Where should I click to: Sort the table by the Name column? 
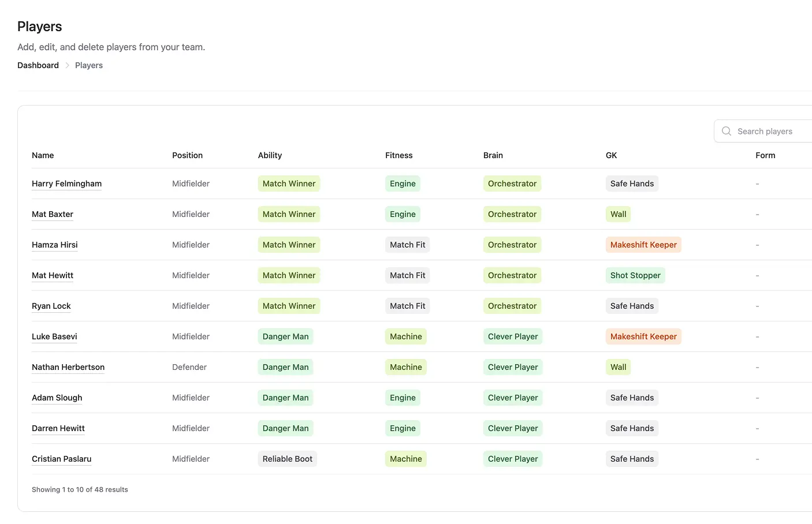click(43, 155)
